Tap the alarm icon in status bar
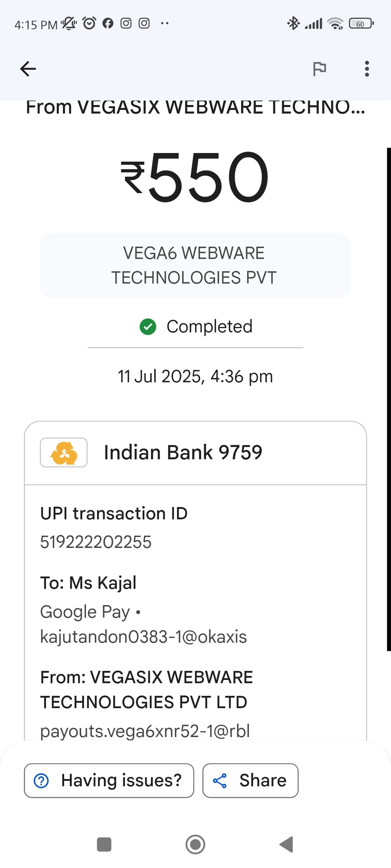The image size is (391, 868). [x=89, y=24]
